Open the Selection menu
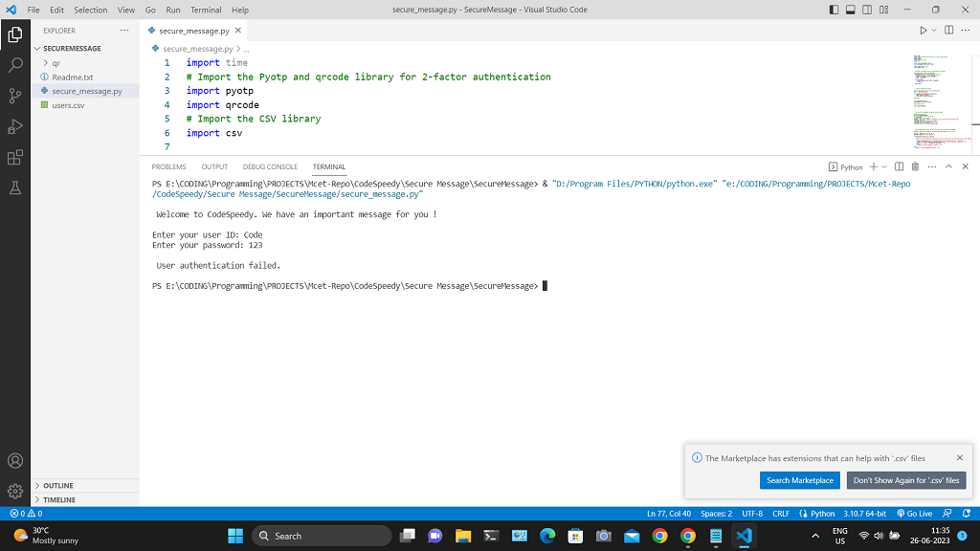Screen dimensions: 980x551 91,10
